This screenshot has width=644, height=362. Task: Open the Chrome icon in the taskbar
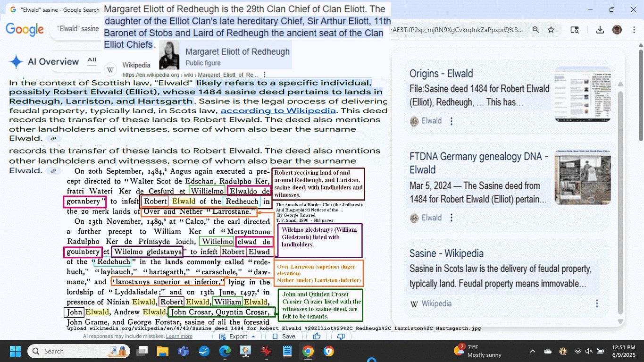point(308,351)
